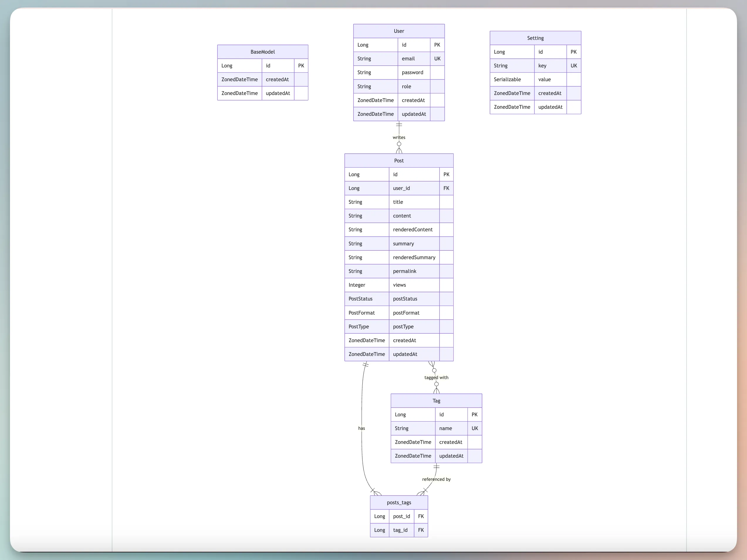Select the writes relationship label
The height and width of the screenshot is (560, 747).
coord(399,137)
